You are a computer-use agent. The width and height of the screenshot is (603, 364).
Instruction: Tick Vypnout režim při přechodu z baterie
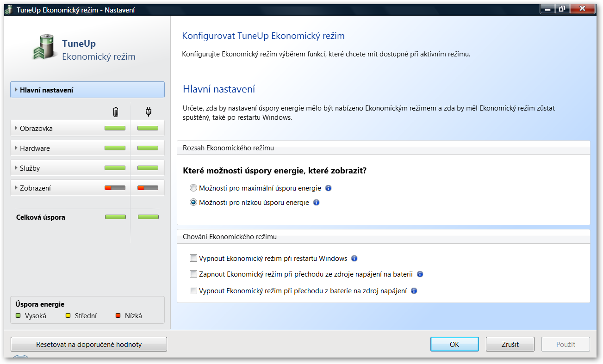(193, 291)
